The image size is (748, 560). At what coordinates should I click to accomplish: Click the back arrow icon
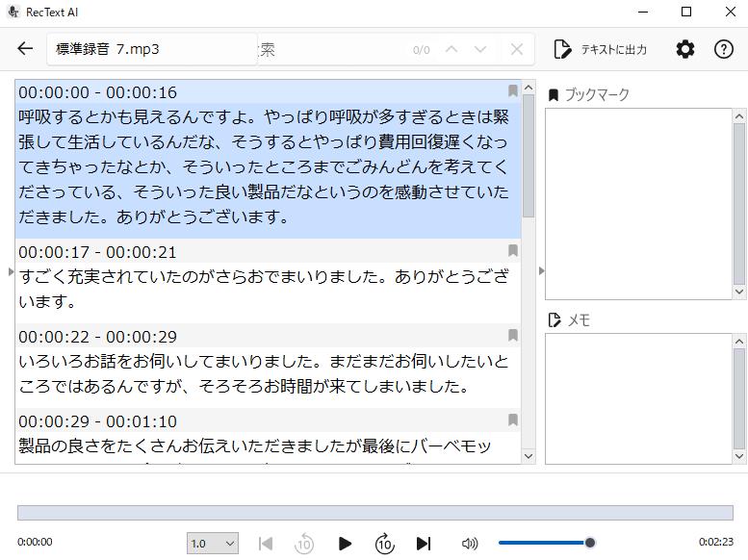tap(26, 49)
